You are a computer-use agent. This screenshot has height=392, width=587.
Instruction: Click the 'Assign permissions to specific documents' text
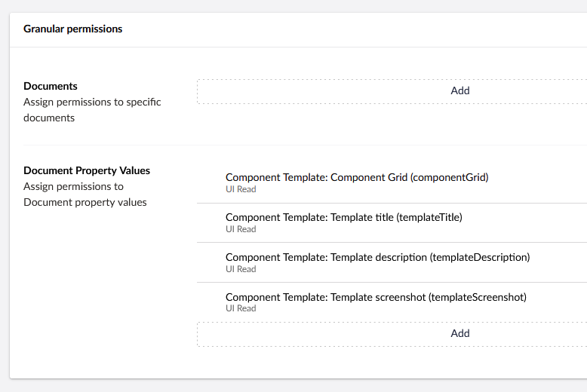[92, 110]
